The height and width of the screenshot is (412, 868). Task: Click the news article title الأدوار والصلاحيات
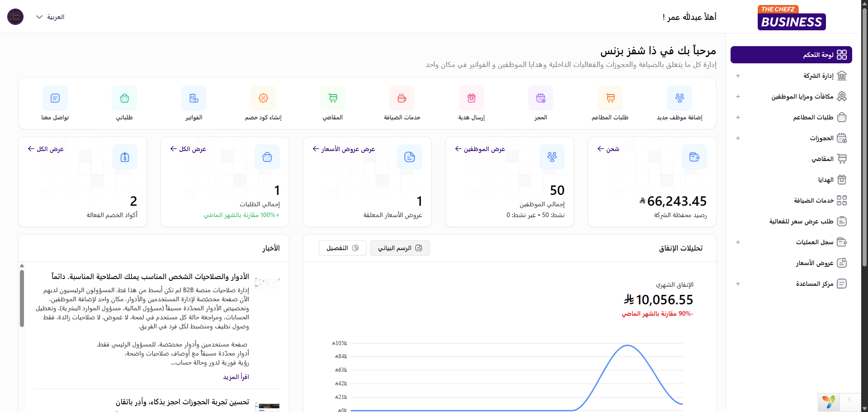(150, 276)
